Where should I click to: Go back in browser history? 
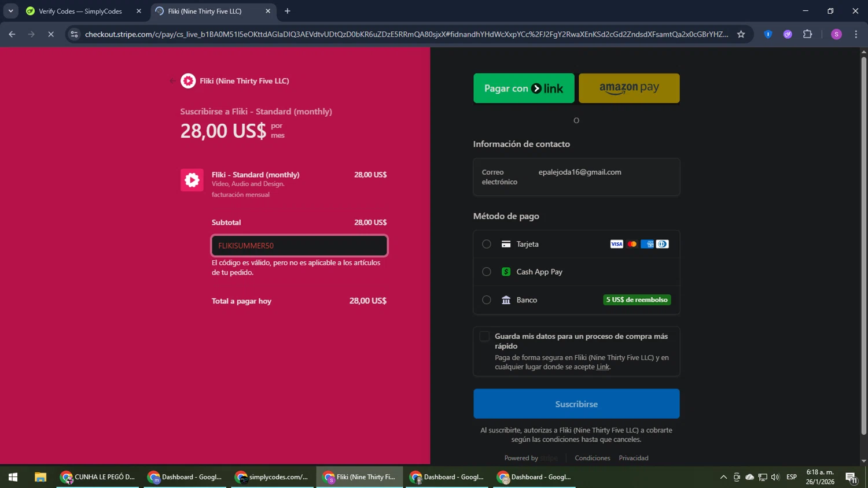pyautogui.click(x=12, y=34)
